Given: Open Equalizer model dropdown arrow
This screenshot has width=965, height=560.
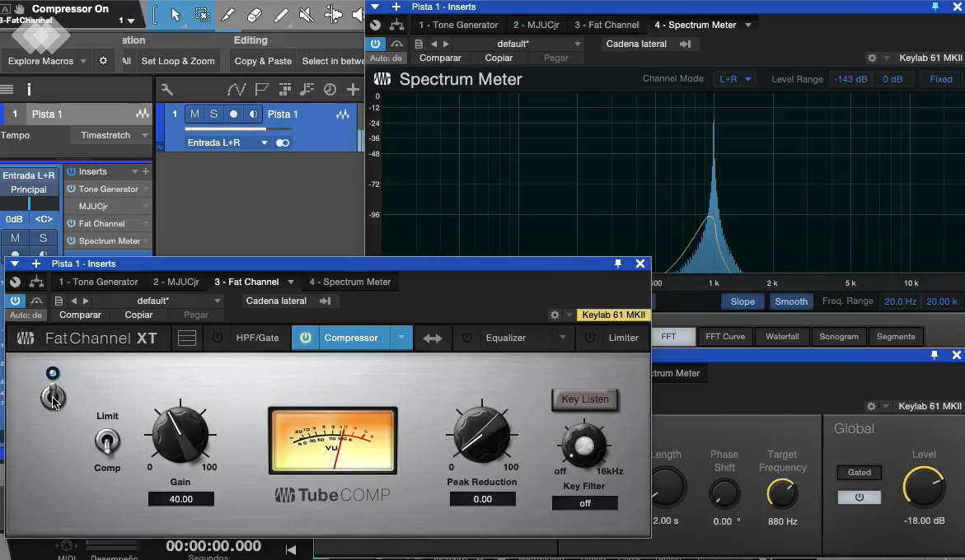Looking at the screenshot, I should point(563,338).
